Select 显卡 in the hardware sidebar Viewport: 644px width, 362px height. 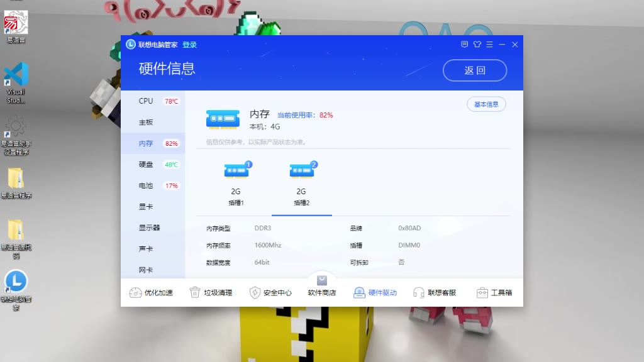click(x=153, y=207)
